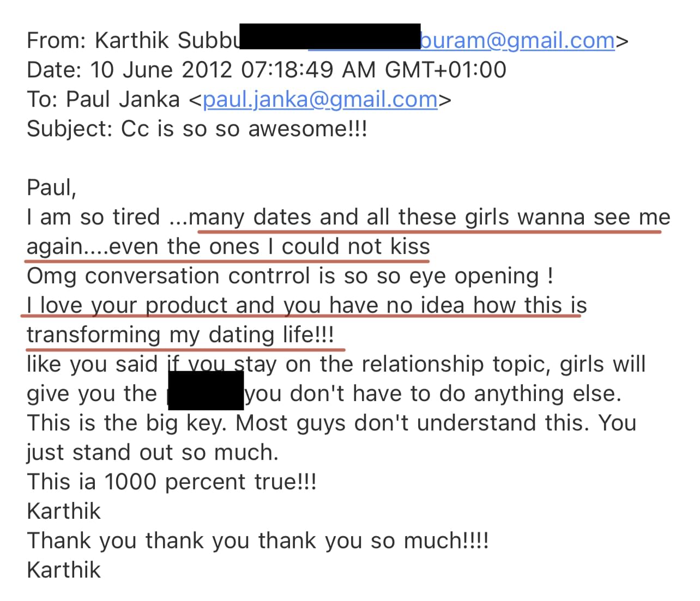Click the recipient name Paul Janka
This screenshot has height=601, width=700.
click(123, 100)
